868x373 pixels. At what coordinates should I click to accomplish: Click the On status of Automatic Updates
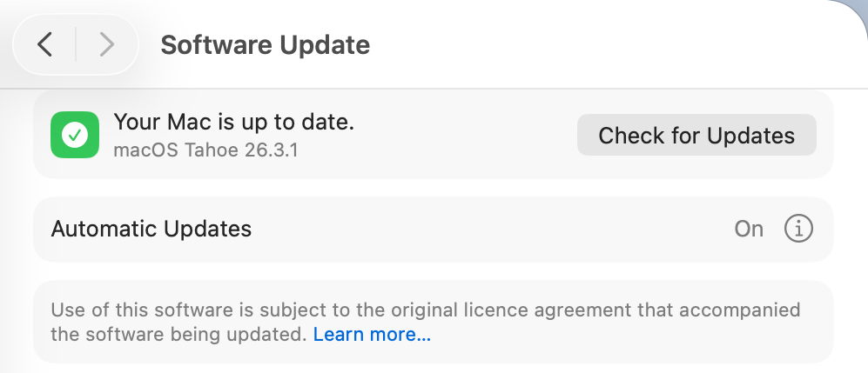(x=749, y=229)
